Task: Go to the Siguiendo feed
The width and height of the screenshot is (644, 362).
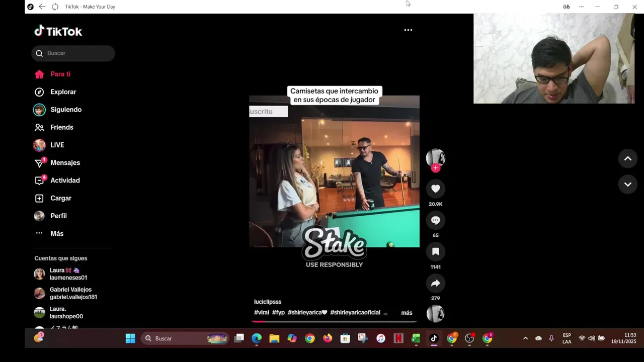Action: pos(58,110)
